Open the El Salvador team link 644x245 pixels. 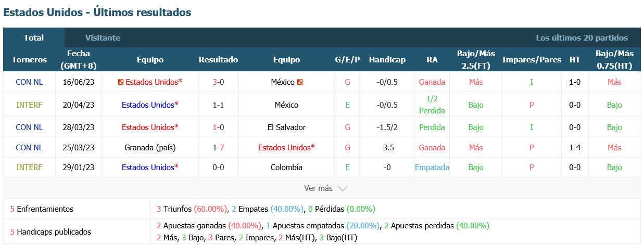click(x=286, y=127)
